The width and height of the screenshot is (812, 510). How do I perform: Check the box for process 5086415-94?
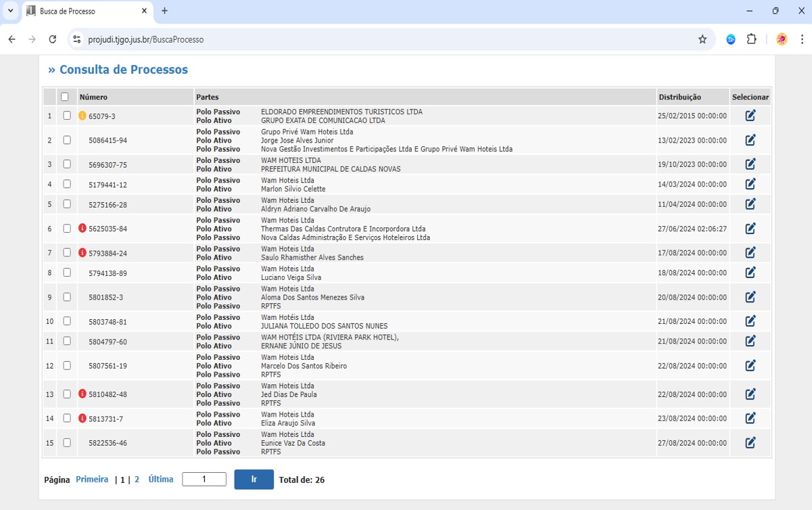point(67,140)
